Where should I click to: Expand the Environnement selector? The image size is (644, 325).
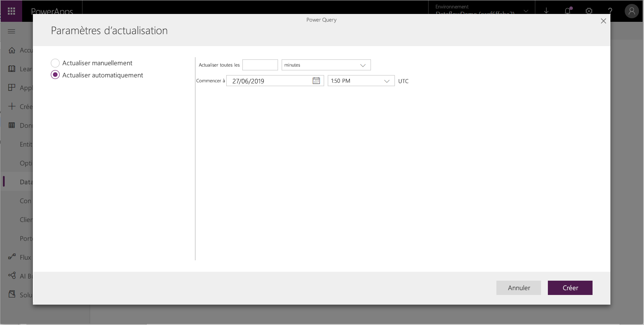(x=526, y=11)
